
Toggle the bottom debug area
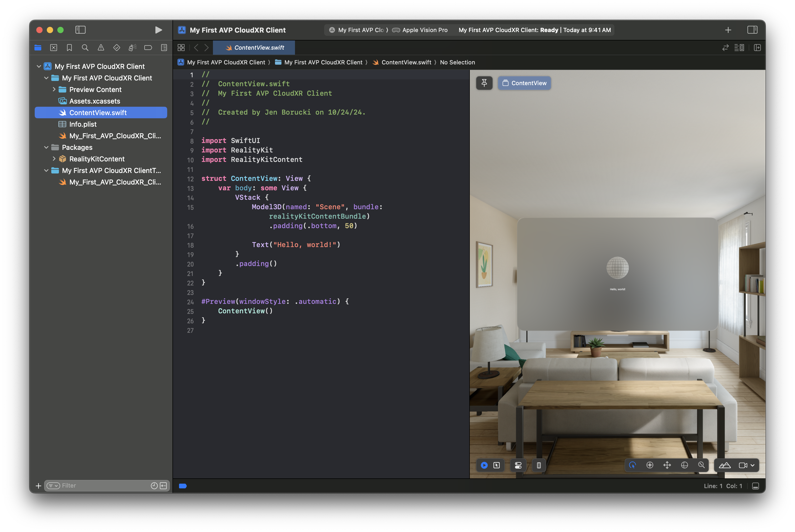[x=755, y=486]
